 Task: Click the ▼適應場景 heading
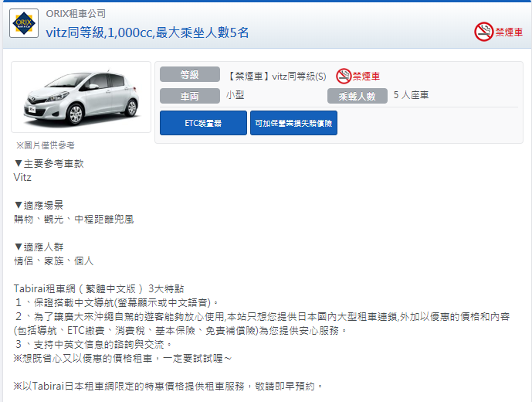[x=39, y=205]
